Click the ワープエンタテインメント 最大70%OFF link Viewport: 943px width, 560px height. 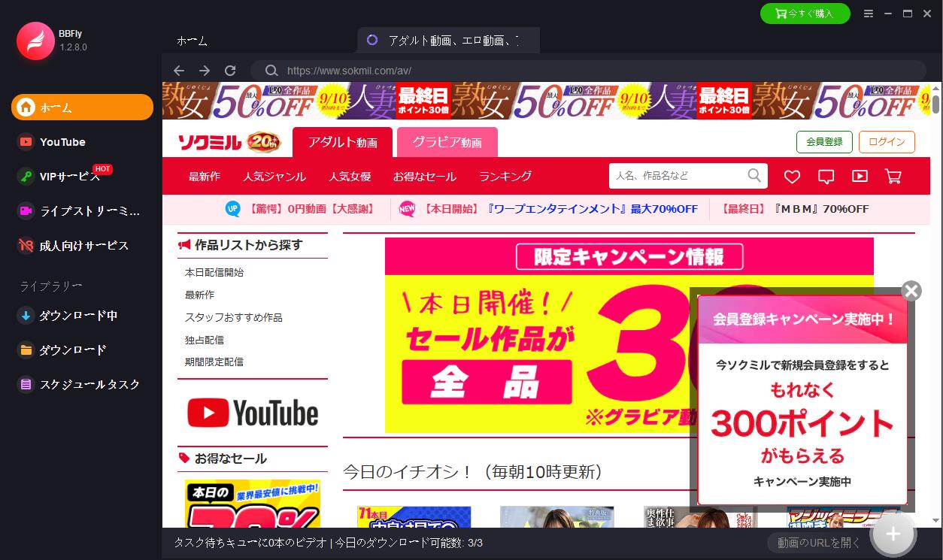tap(559, 209)
